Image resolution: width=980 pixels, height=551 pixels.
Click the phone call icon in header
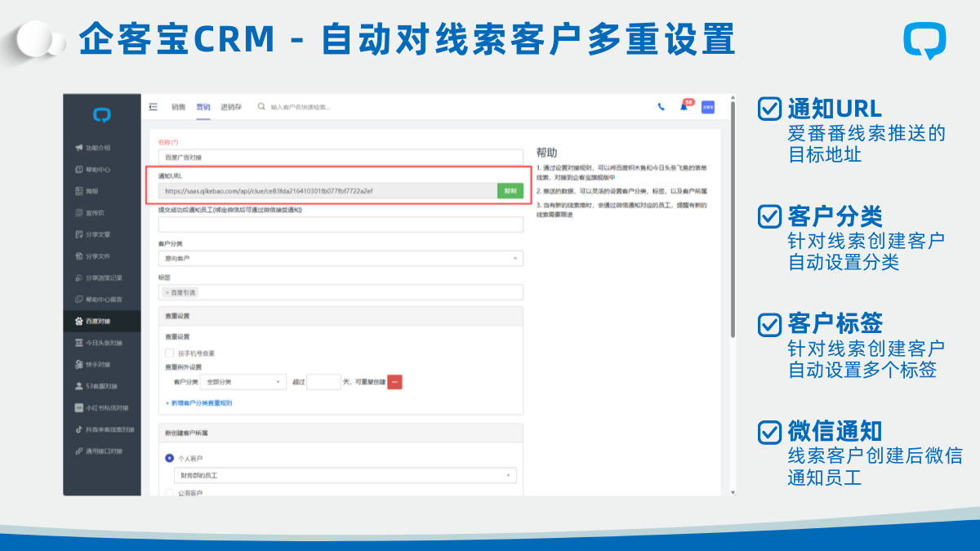pyautogui.click(x=661, y=107)
